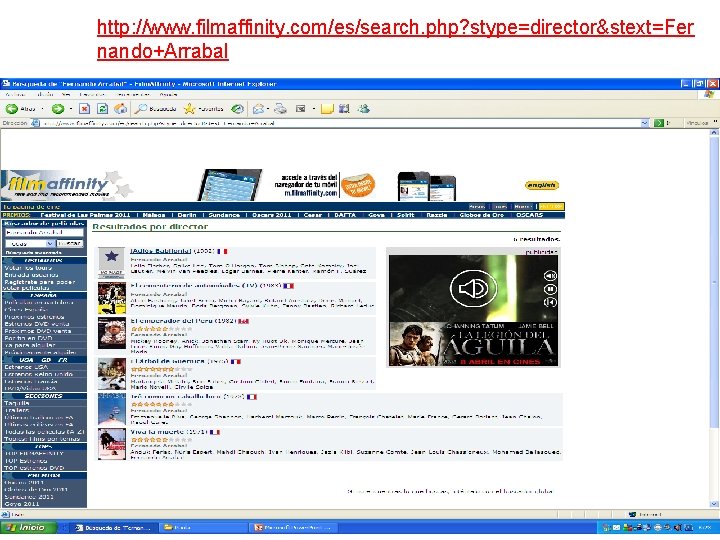Screen dimensions: 720x540
Task: Open the Viva la muerte poster thumbnail
Action: click(x=112, y=444)
